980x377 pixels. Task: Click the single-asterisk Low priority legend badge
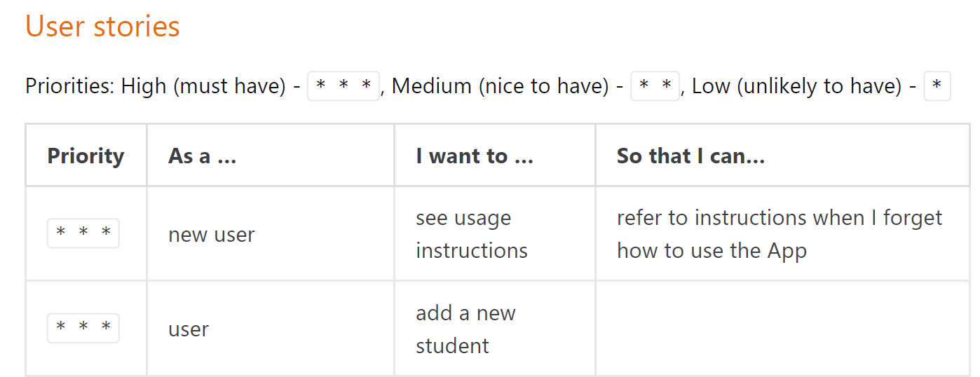tap(937, 86)
